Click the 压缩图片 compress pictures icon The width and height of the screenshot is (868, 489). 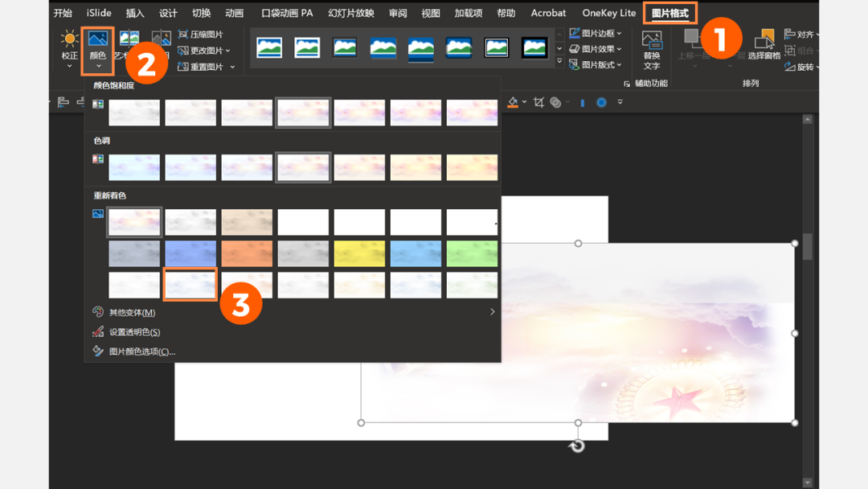pyautogui.click(x=183, y=35)
